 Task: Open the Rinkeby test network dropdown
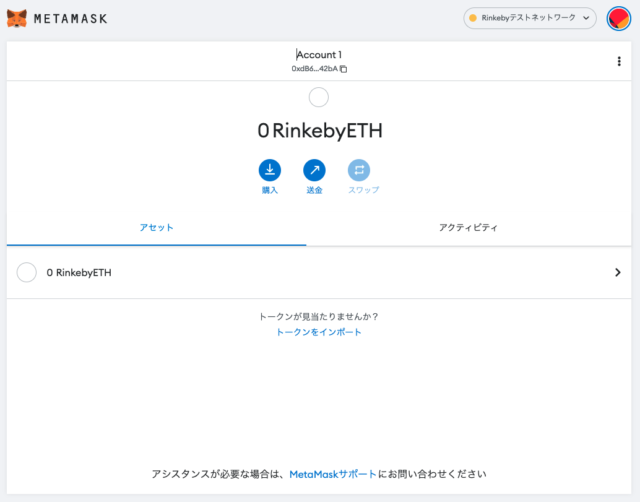(530, 18)
